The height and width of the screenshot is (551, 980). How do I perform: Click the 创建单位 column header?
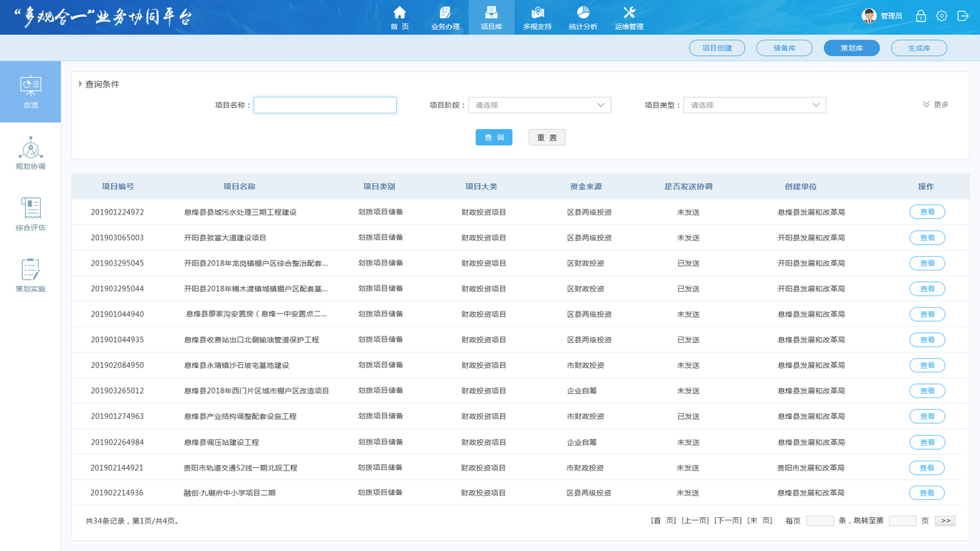801,187
